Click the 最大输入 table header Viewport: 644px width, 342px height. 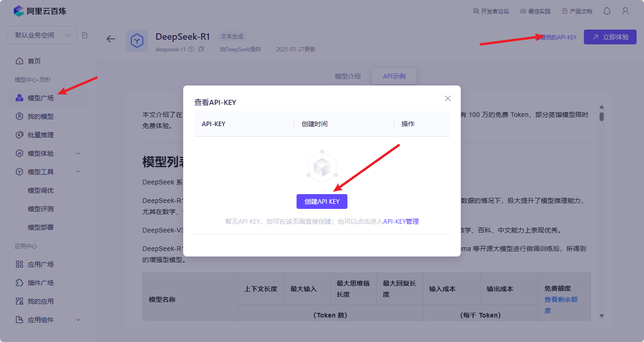tap(303, 289)
